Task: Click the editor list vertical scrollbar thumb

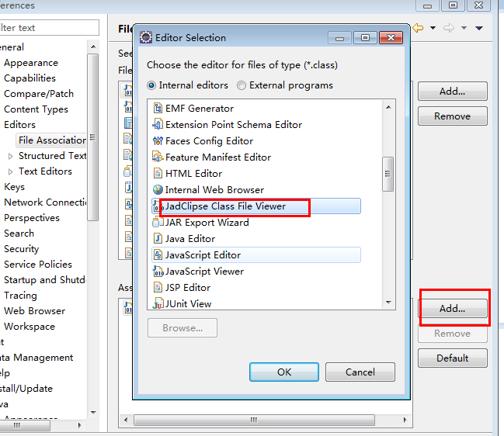Action: pyautogui.click(x=388, y=174)
